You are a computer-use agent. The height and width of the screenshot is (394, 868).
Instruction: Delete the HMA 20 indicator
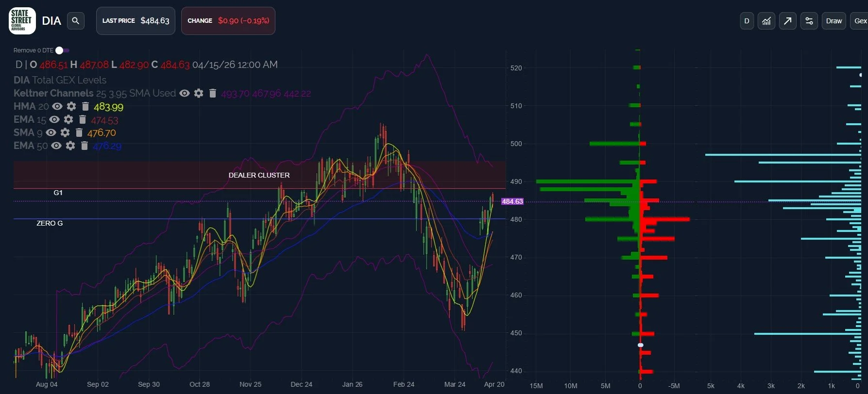tap(85, 106)
